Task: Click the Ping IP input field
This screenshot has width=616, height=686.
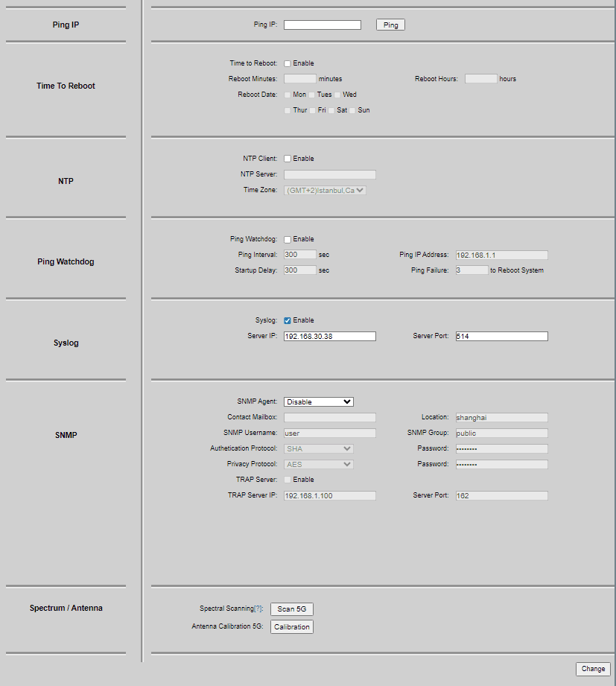Action: 322,25
